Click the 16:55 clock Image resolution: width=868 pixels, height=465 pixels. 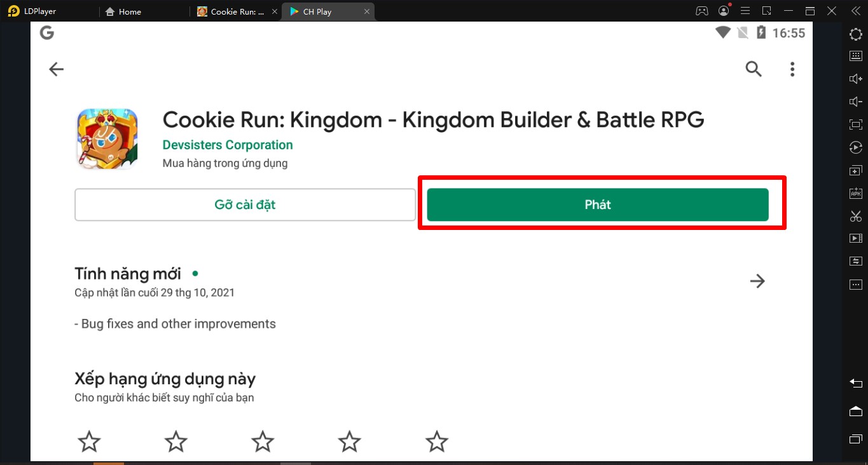[x=789, y=33]
